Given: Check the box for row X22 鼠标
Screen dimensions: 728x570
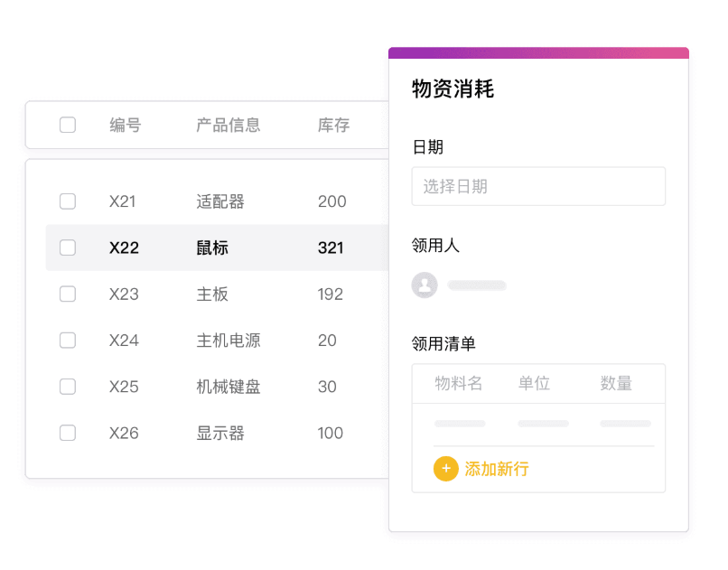Looking at the screenshot, I should (x=68, y=248).
